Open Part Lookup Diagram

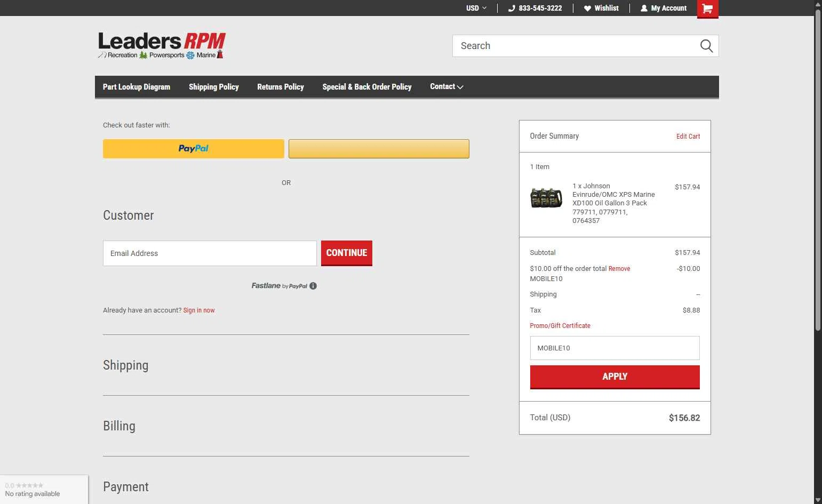coord(137,87)
